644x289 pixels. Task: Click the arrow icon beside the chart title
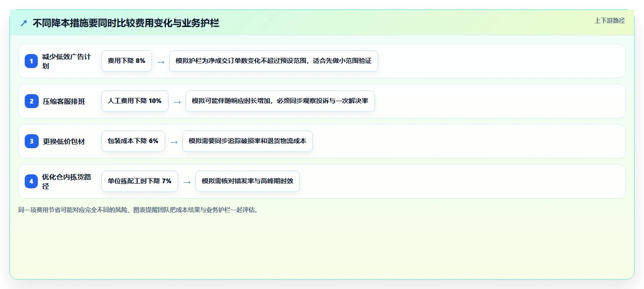tap(24, 23)
